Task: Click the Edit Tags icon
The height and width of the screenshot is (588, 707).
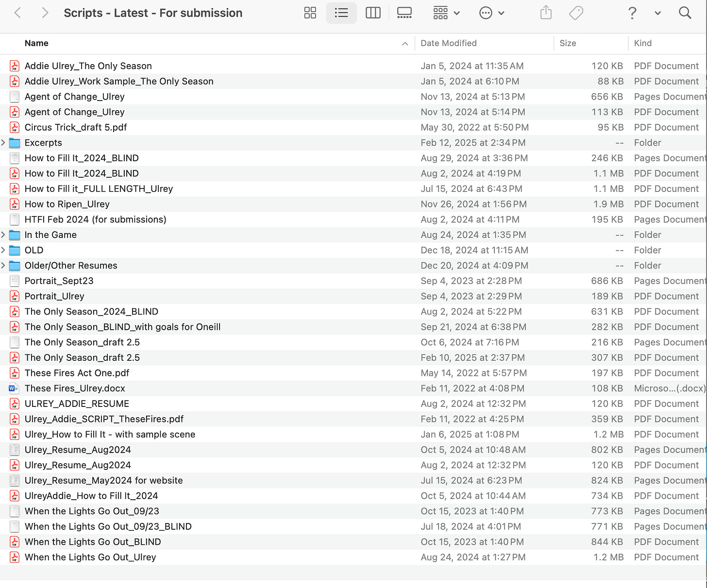Action: [x=576, y=13]
